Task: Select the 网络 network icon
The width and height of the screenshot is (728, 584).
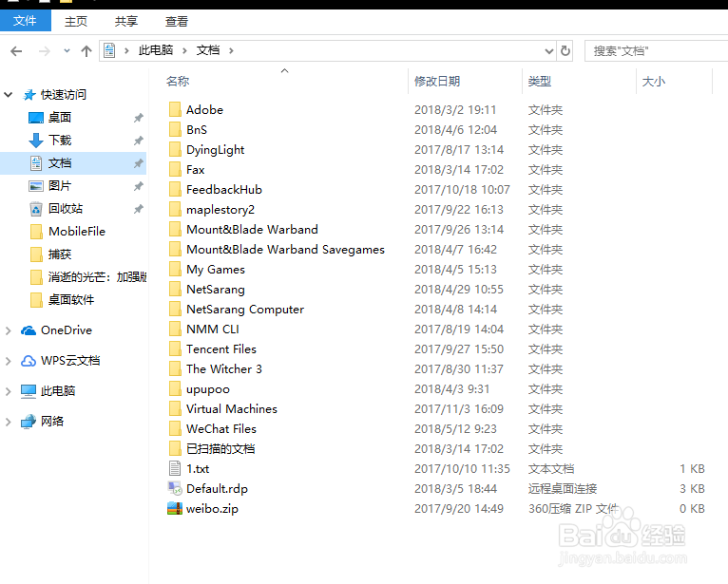Action: (x=29, y=422)
